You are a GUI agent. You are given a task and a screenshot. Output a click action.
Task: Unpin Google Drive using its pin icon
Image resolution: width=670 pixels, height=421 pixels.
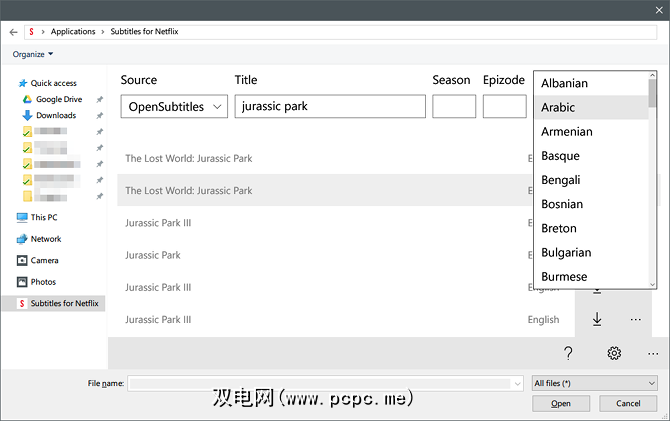(x=100, y=100)
